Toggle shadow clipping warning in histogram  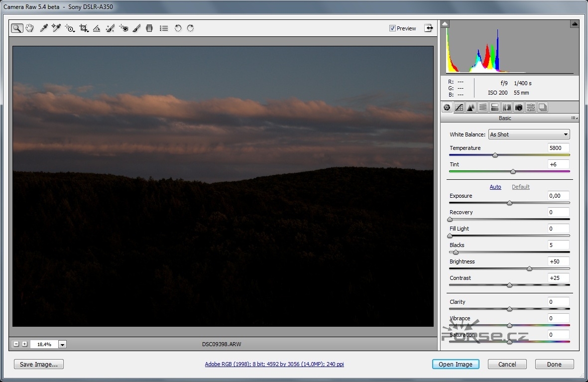click(x=445, y=24)
